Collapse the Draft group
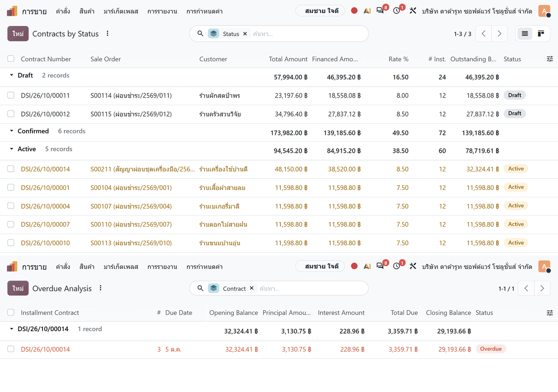558x392 pixels. point(12,75)
